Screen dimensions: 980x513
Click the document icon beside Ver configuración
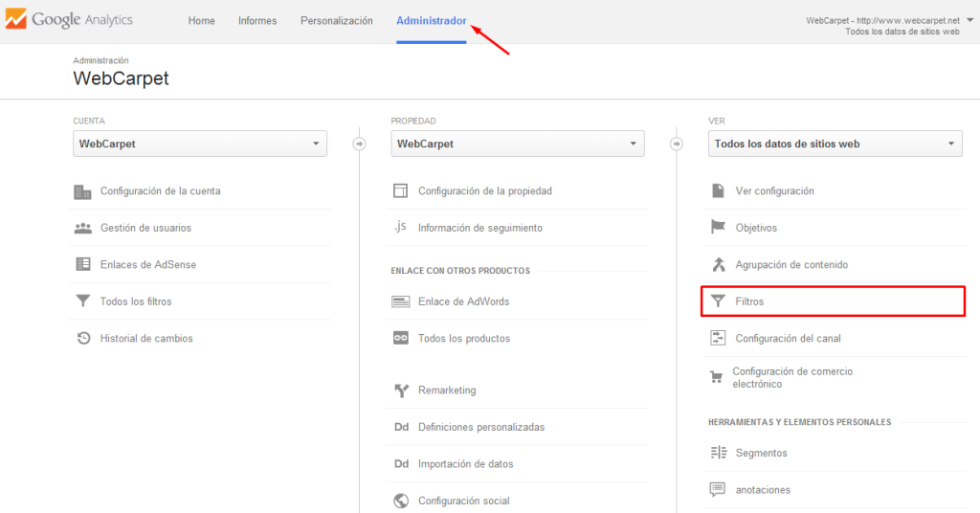(718, 190)
